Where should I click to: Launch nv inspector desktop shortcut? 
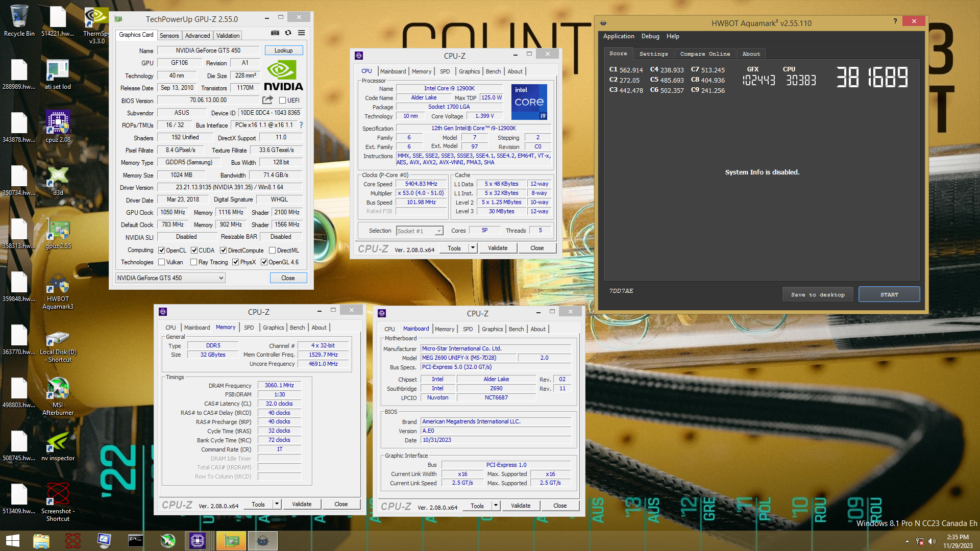click(x=58, y=446)
